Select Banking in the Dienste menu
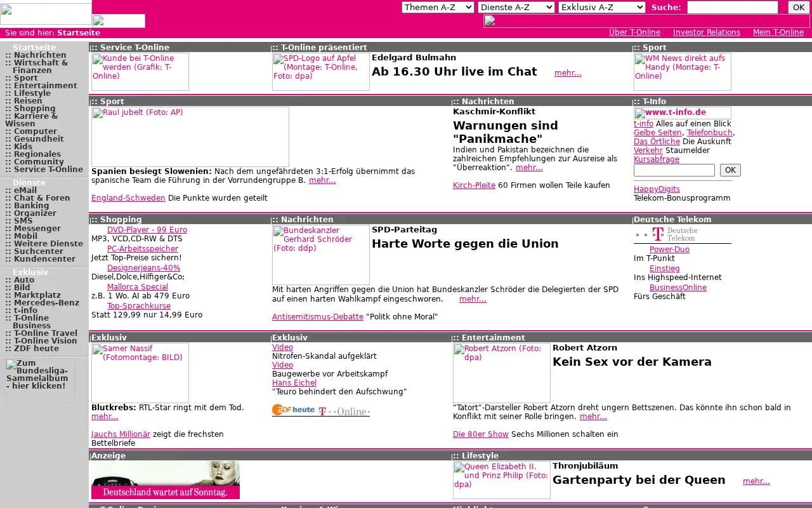812x508 pixels. pos(32,206)
